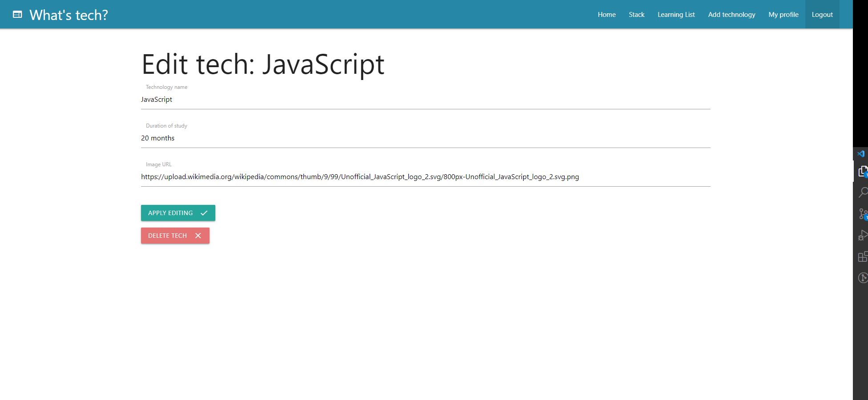Go to the Learning List page
The height and width of the screenshot is (400, 868).
[676, 14]
